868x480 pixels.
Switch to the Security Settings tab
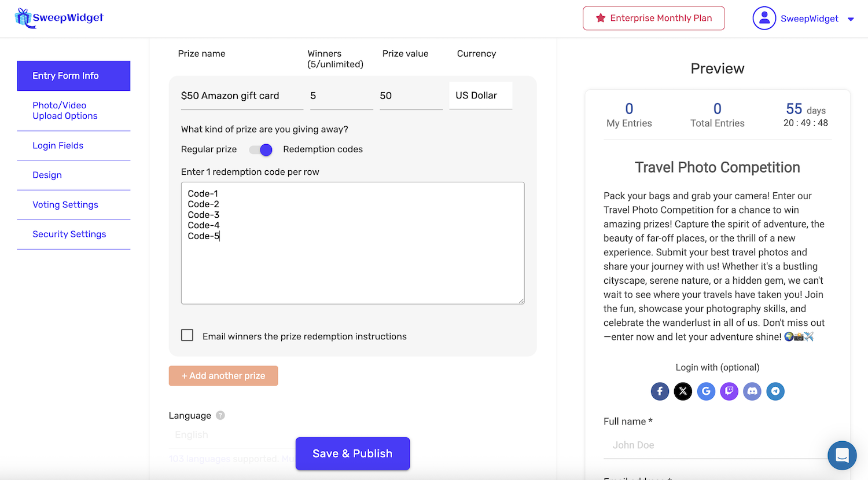69,234
